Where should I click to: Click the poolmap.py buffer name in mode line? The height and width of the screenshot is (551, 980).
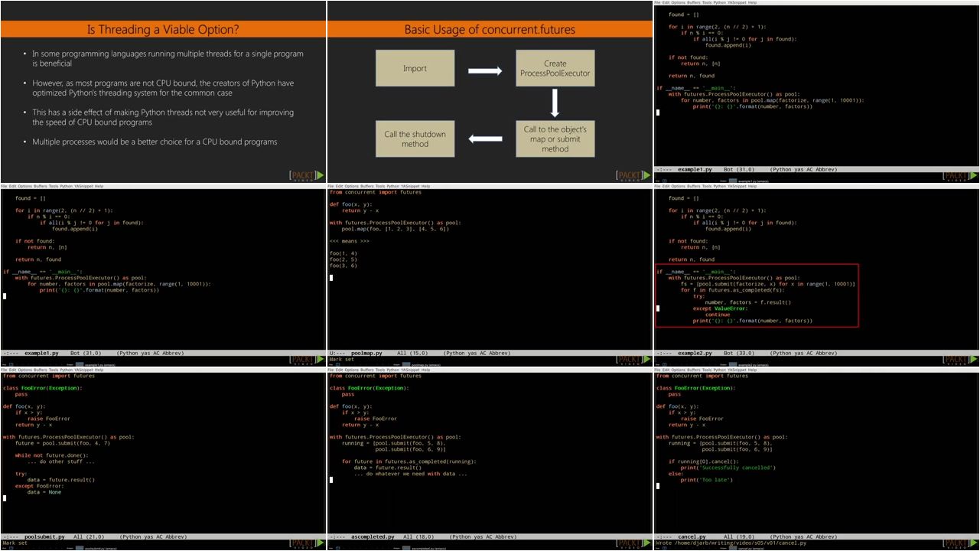pos(366,353)
